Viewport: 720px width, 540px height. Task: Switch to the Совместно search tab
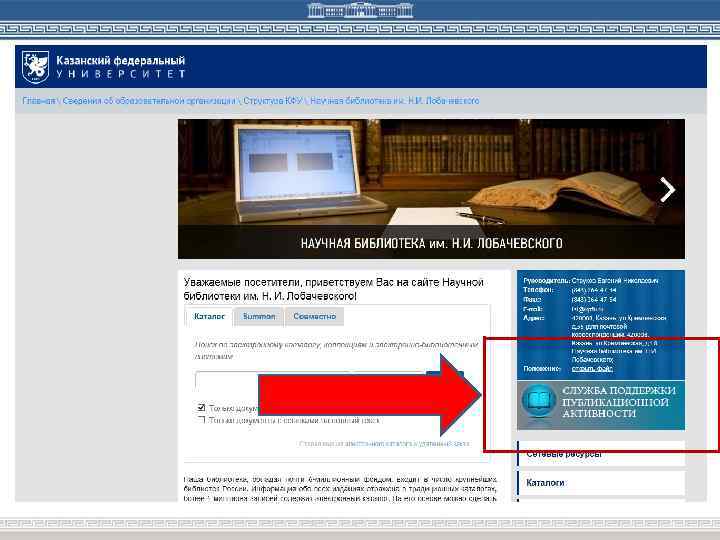(x=315, y=316)
